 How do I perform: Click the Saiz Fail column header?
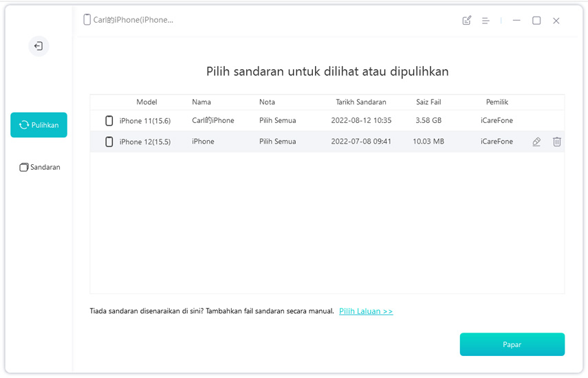pos(428,102)
